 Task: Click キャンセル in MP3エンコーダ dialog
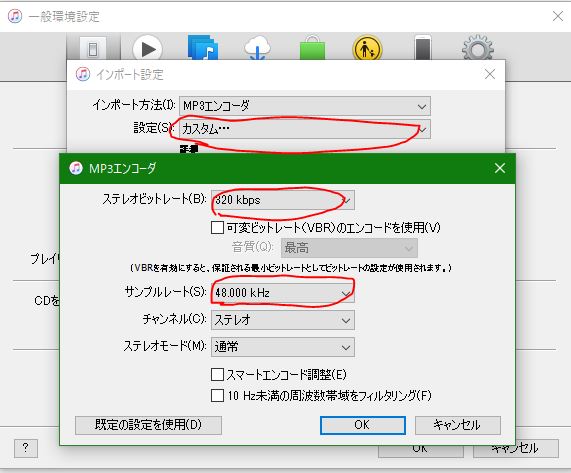[458, 425]
